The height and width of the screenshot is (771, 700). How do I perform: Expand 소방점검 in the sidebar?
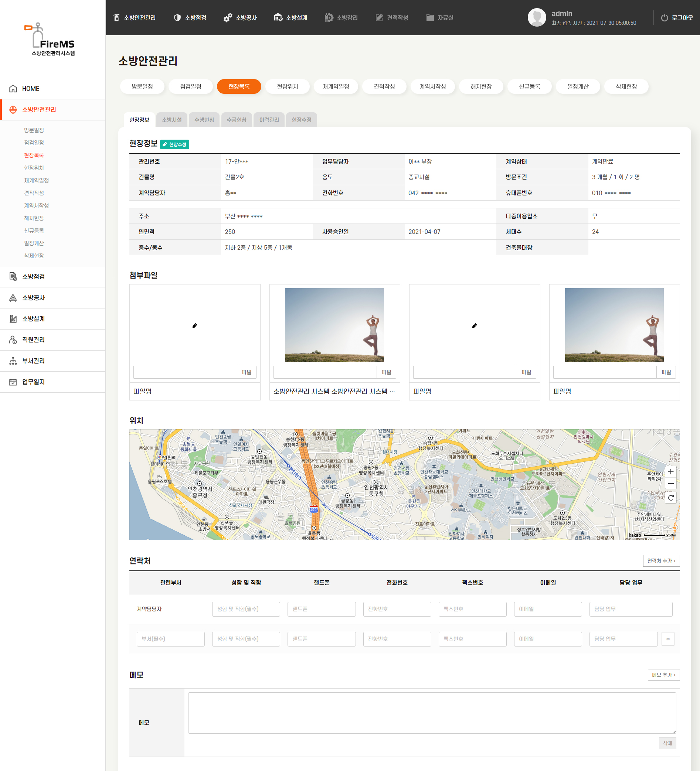click(x=34, y=276)
